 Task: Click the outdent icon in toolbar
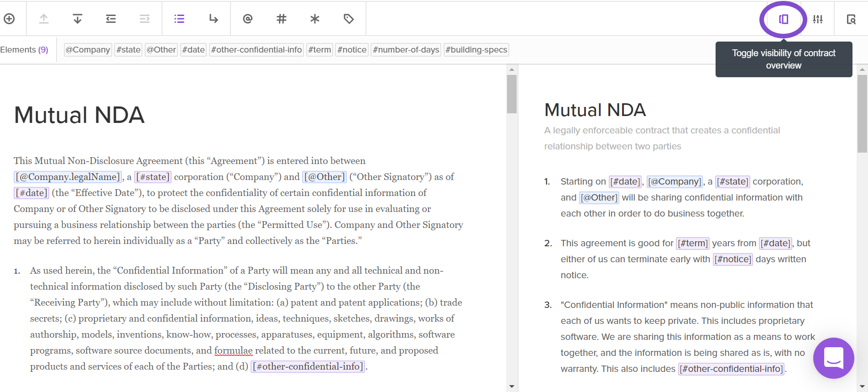111,19
